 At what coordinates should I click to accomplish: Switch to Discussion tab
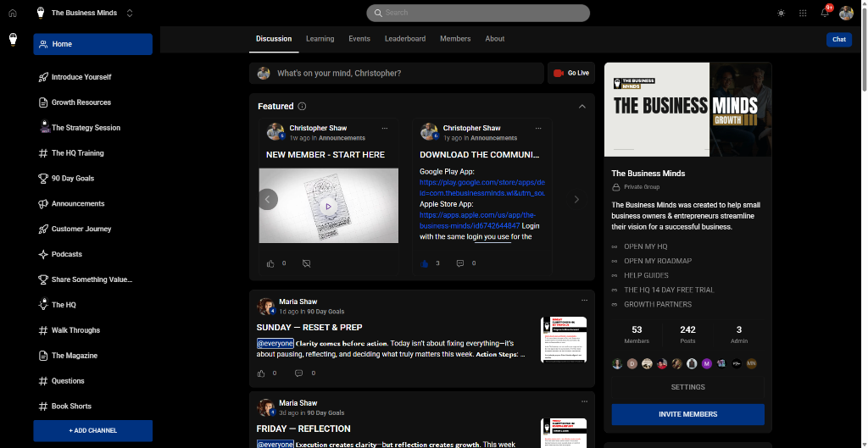[x=274, y=39]
